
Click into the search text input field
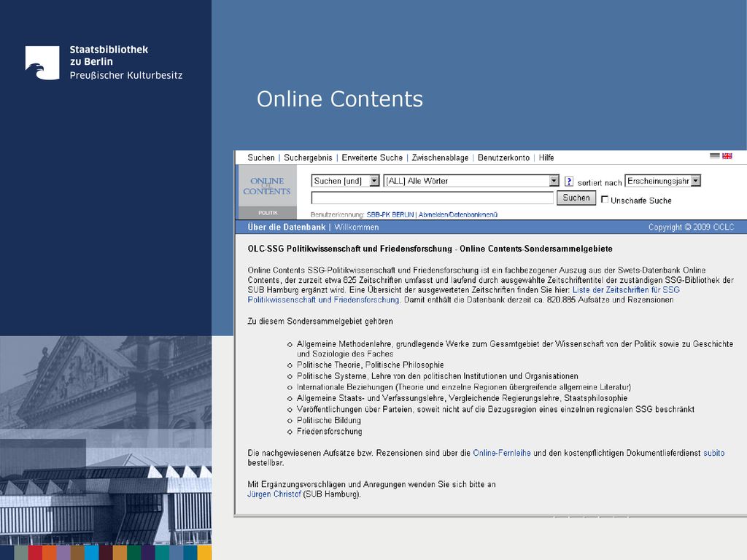tap(432, 198)
